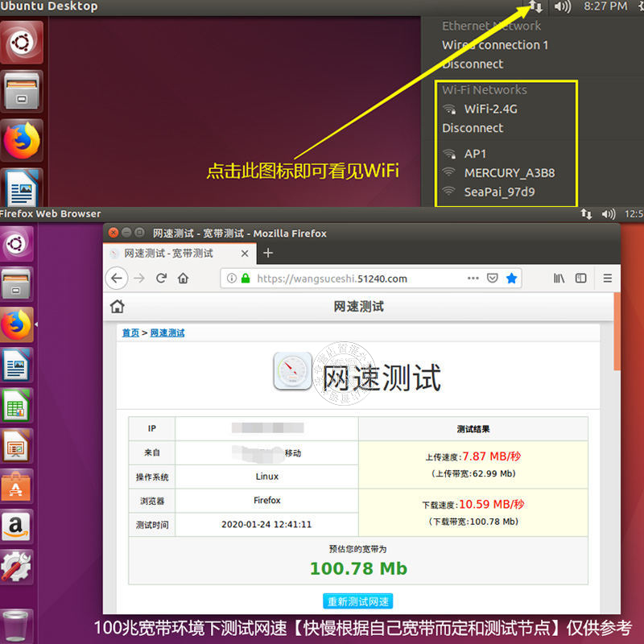Viewport: 644px width, 644px height.
Task: Click the green padlock in the address bar
Action: point(246,279)
